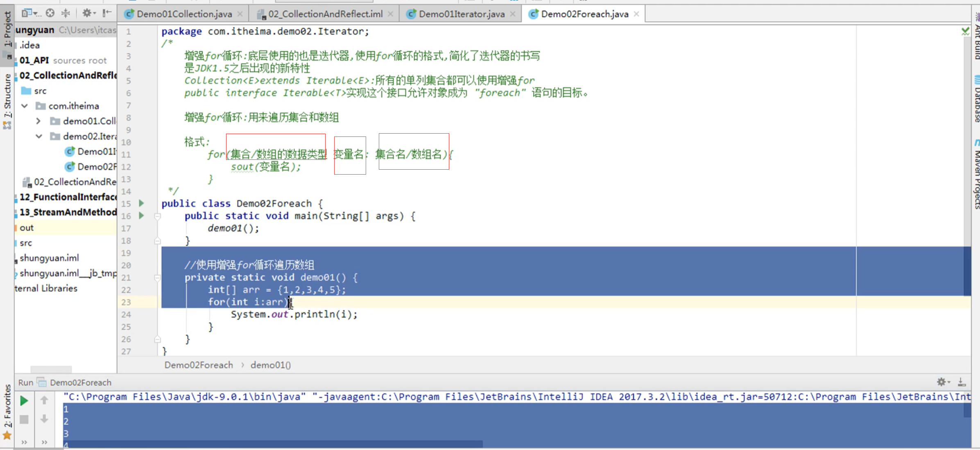The width and height of the screenshot is (980, 450).
Task: Expand more run actions under stop button
Action: click(24, 442)
